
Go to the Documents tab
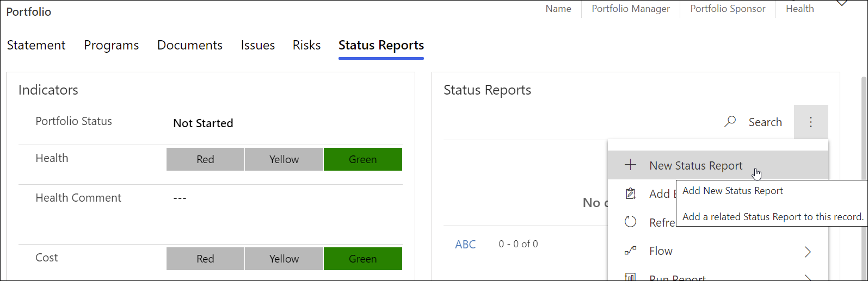190,45
